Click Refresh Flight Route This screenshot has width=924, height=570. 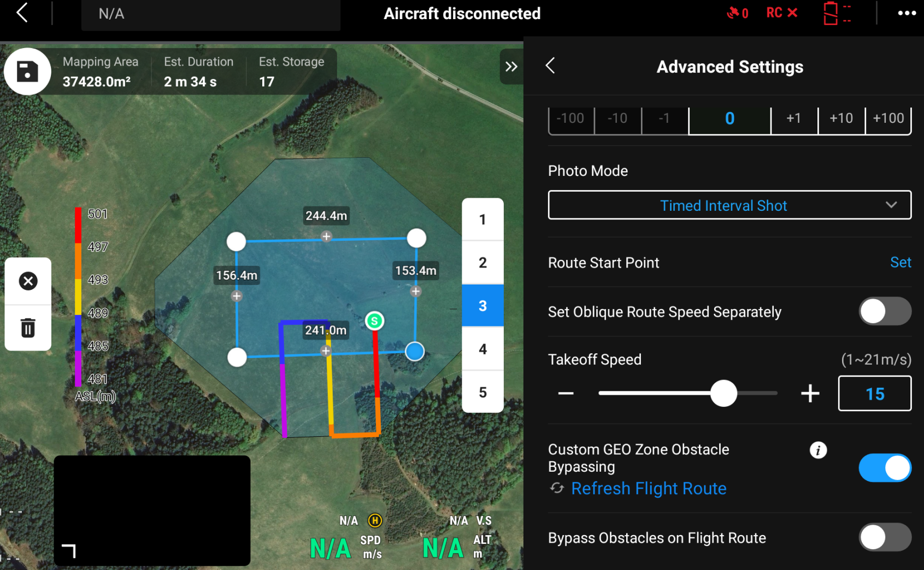[x=649, y=488]
